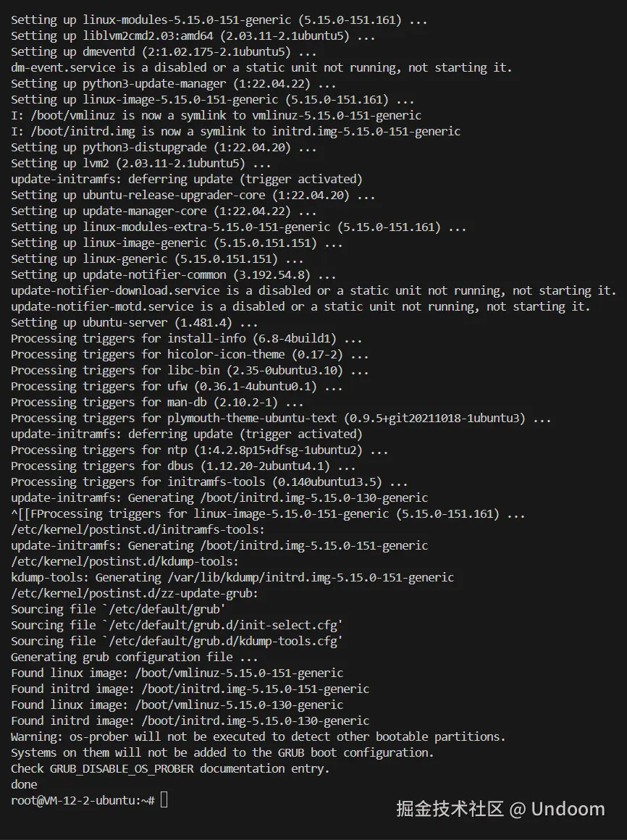This screenshot has height=840, width=627.
Task: Click the /etc/default/grub.d/kdump-tools.cfg sourcing line
Action: pyautogui.click(x=177, y=642)
